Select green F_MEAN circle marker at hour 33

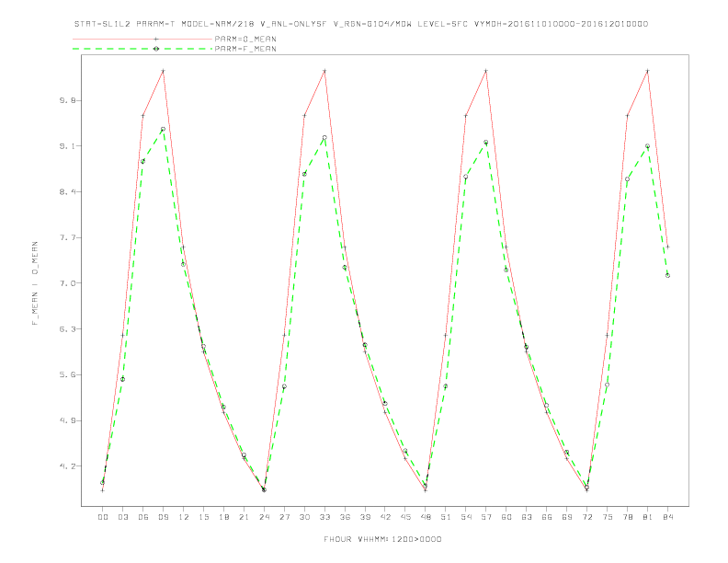tap(324, 137)
